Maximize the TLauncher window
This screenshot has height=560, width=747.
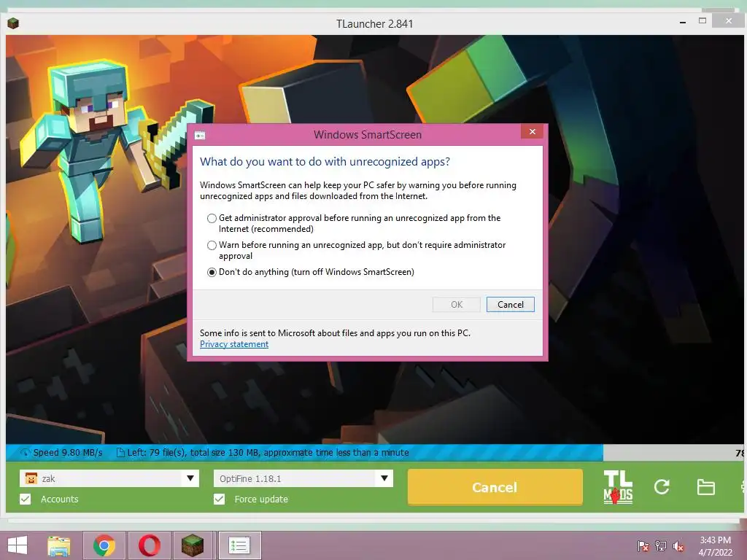(x=703, y=21)
